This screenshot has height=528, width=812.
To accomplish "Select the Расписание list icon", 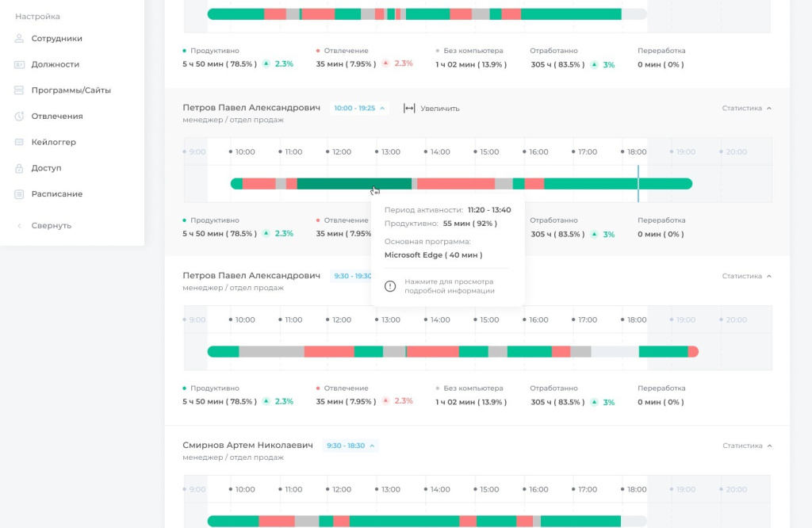I will click(x=19, y=194).
